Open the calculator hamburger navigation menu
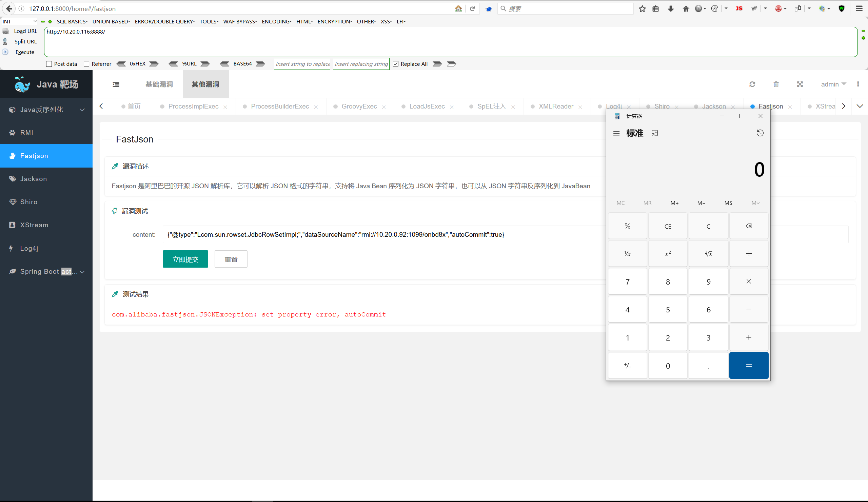Screen dimensions: 868x502 (x=616, y=133)
